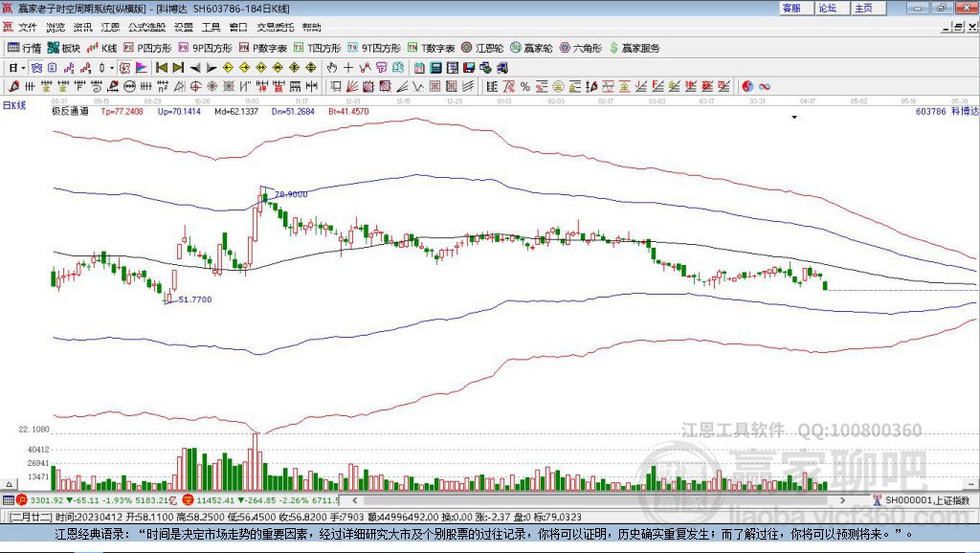Open the 六角形 hexagon tool
980x553 pixels.
point(580,48)
